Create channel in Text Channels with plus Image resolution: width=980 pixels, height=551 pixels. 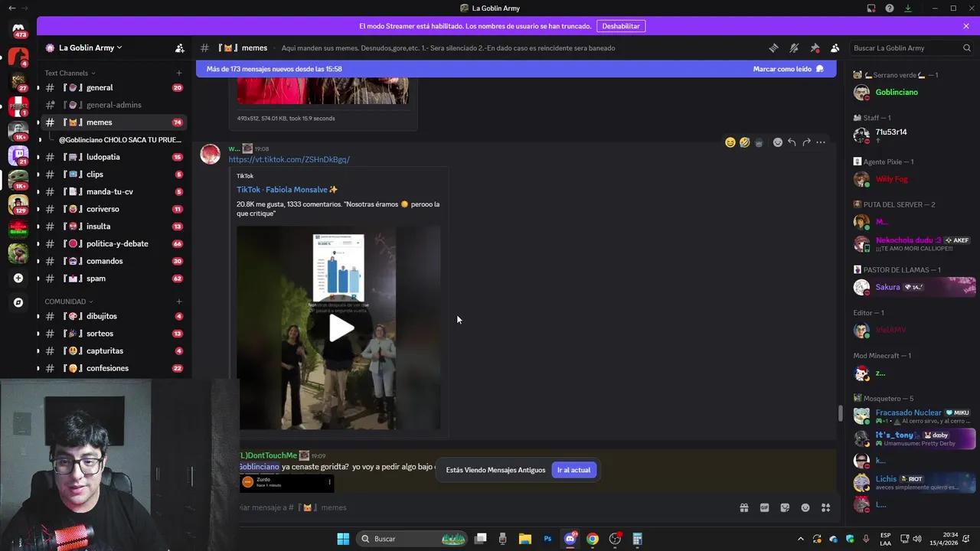coord(179,73)
